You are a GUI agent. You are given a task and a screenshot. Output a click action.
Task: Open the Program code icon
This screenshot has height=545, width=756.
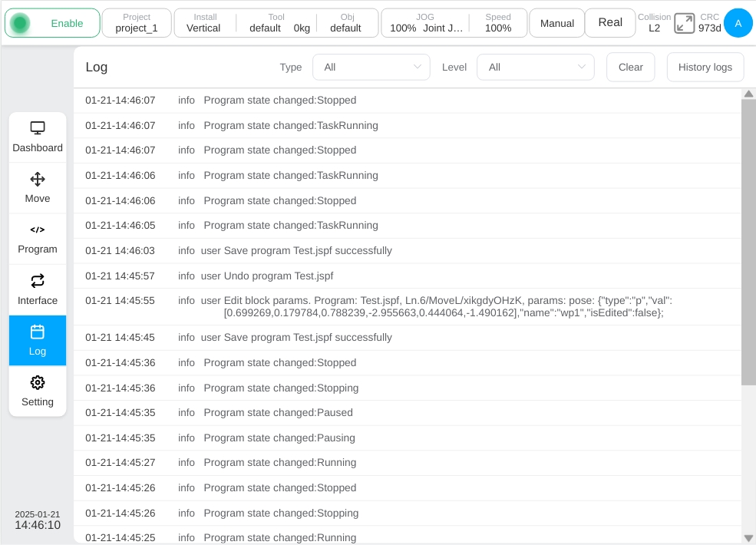coord(38,230)
